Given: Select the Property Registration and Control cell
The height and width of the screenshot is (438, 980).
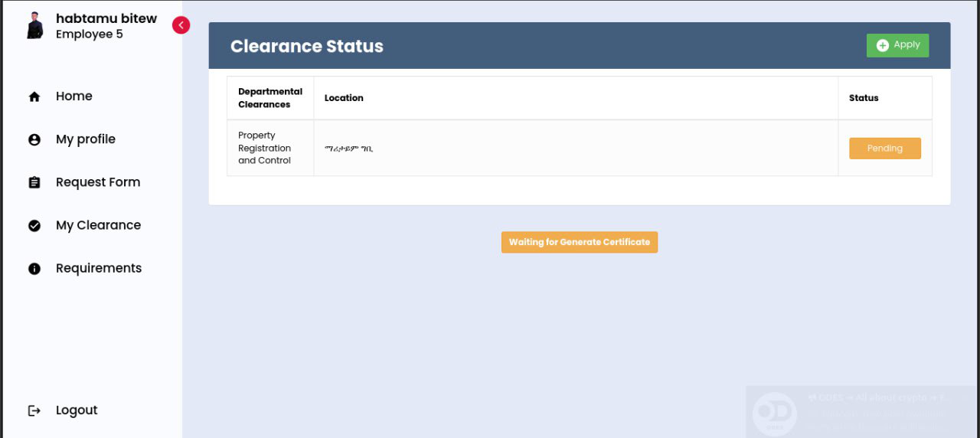Looking at the screenshot, I should click(270, 148).
